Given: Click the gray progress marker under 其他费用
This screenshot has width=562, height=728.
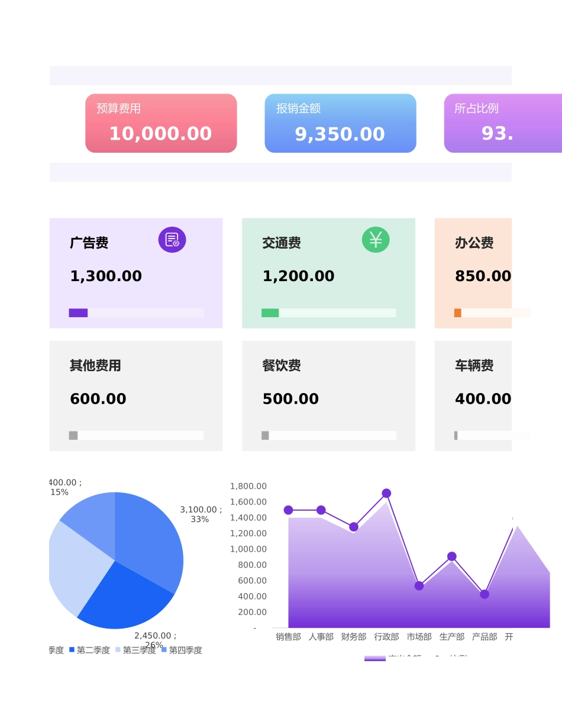Looking at the screenshot, I should click(73, 435).
